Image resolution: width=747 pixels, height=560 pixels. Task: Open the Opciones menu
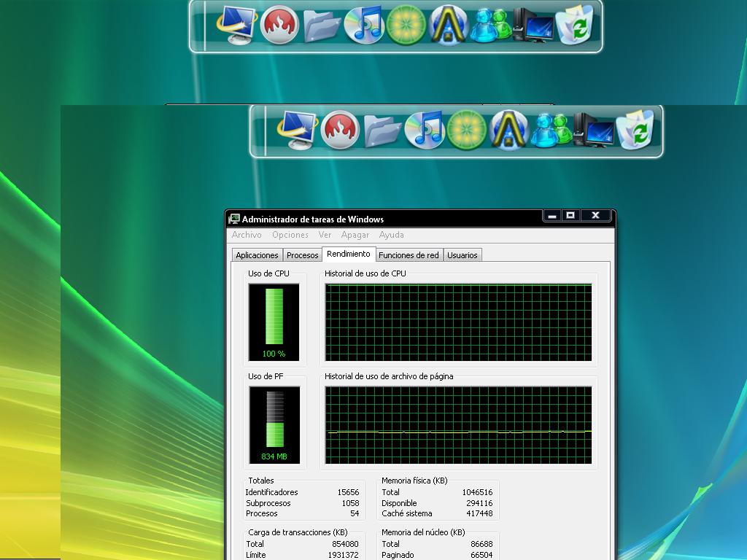(290, 235)
